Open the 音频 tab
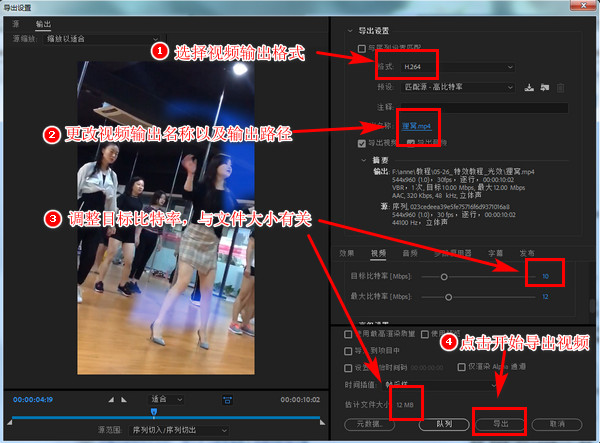Screen dimensions: 600x443 tap(410, 253)
